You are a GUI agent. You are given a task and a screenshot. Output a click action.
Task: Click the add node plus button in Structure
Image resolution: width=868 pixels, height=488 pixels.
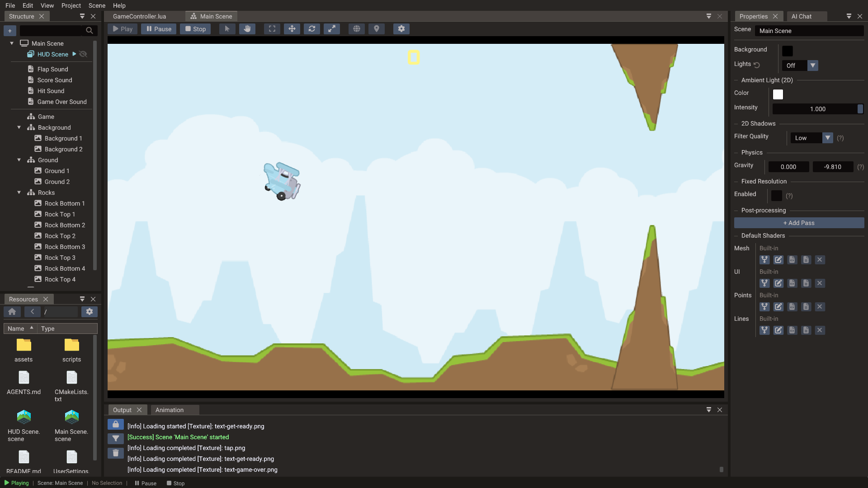click(10, 31)
